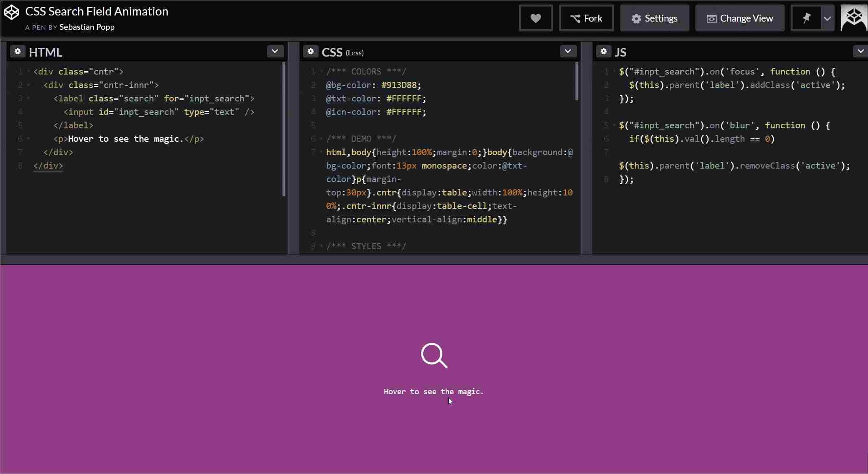Open the CSS editor settings gear
Image resolution: width=868 pixels, height=474 pixels.
pos(310,51)
